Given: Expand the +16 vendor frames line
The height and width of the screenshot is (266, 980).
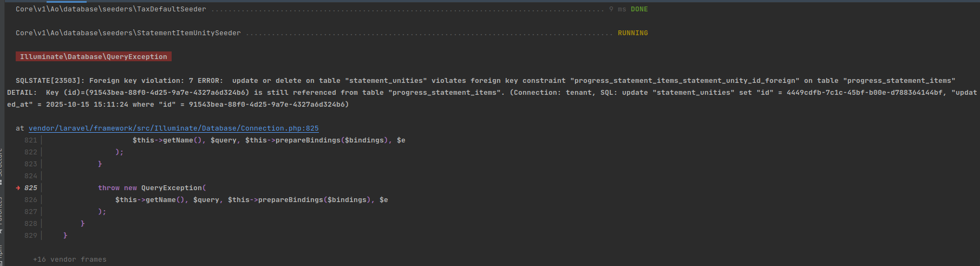Looking at the screenshot, I should click(x=70, y=259).
